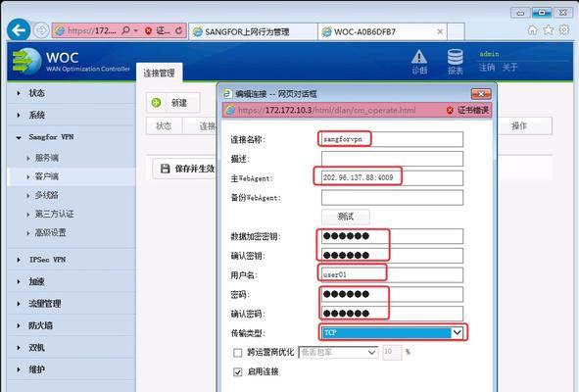
Task: Switch to SANGFOR上网行为管理 tab
Action: (254, 31)
